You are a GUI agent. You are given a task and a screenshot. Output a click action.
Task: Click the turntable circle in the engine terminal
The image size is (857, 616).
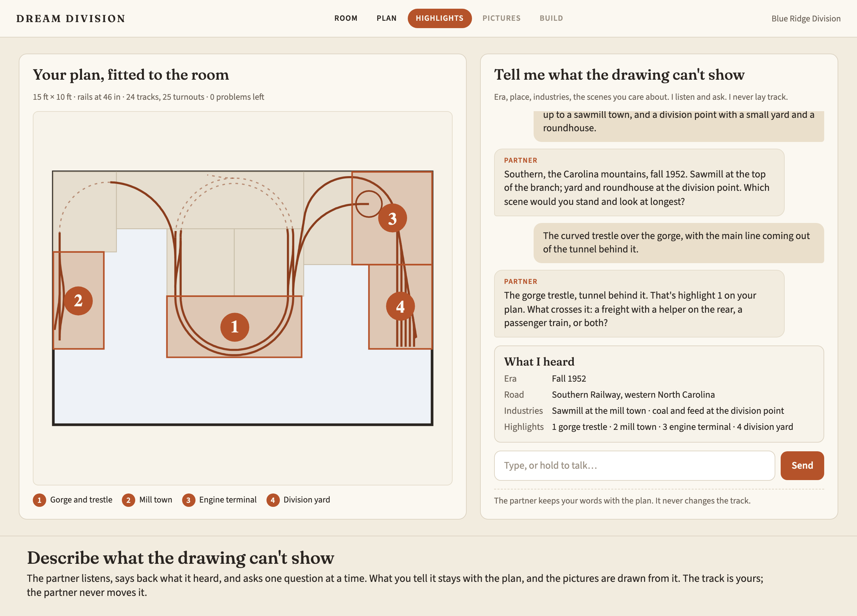369,204
